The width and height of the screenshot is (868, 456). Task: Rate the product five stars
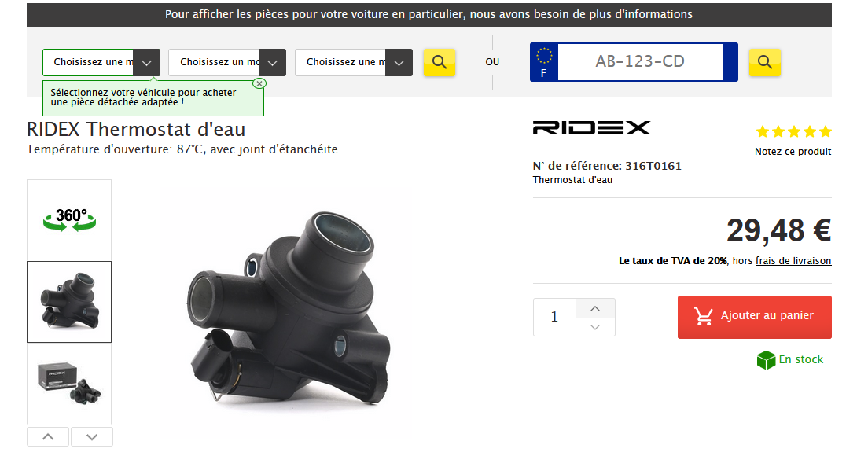(826, 132)
